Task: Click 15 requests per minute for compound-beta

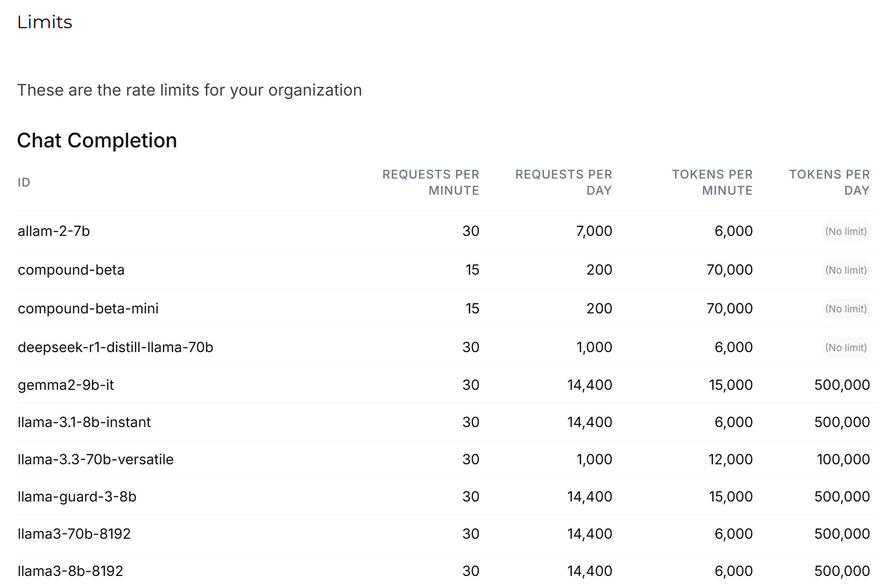Action: [x=473, y=270]
